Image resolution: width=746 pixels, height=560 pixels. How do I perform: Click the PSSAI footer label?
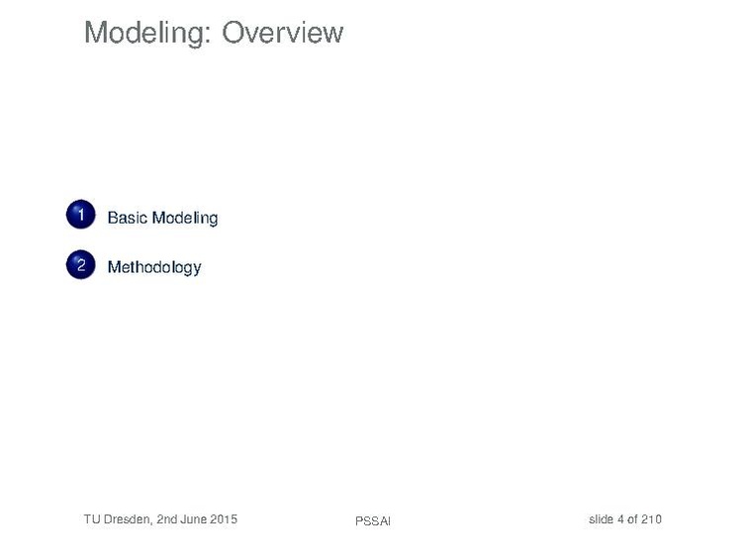pos(373,521)
